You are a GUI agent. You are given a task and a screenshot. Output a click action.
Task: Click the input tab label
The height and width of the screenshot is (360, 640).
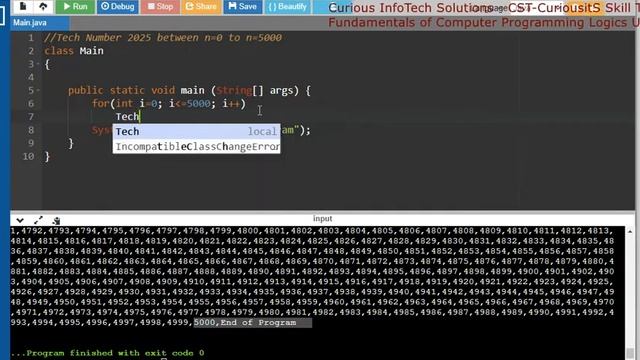(x=322, y=219)
